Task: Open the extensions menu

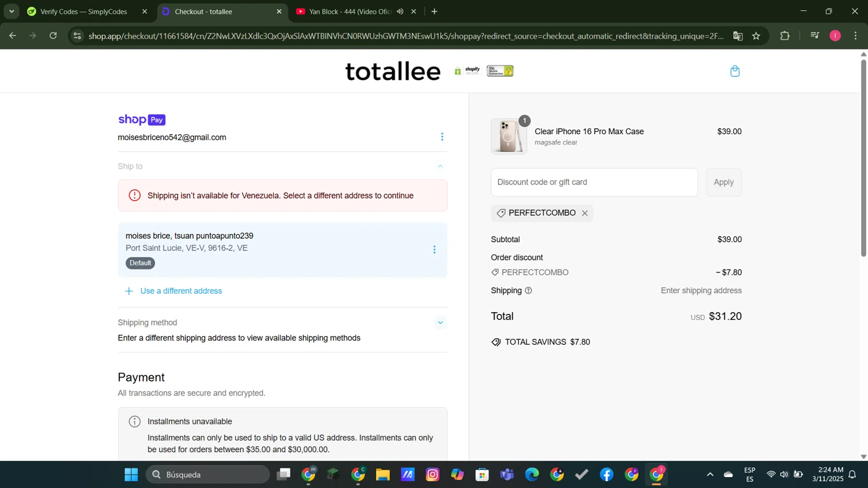Action: pos(785,36)
